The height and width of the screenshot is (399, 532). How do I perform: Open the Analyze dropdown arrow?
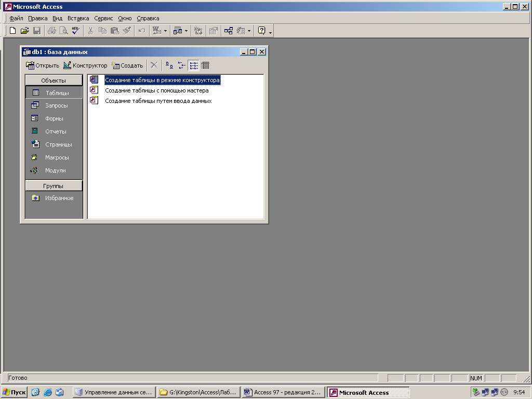pos(186,31)
